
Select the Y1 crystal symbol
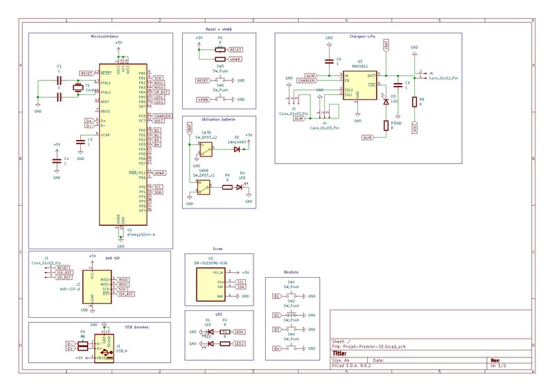click(x=78, y=88)
